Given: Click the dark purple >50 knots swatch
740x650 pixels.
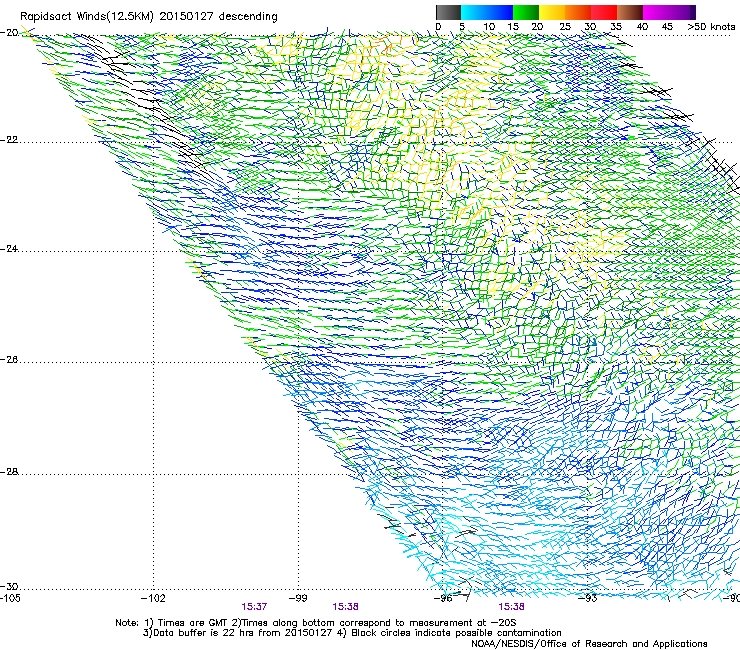Looking at the screenshot, I should pos(693,12).
